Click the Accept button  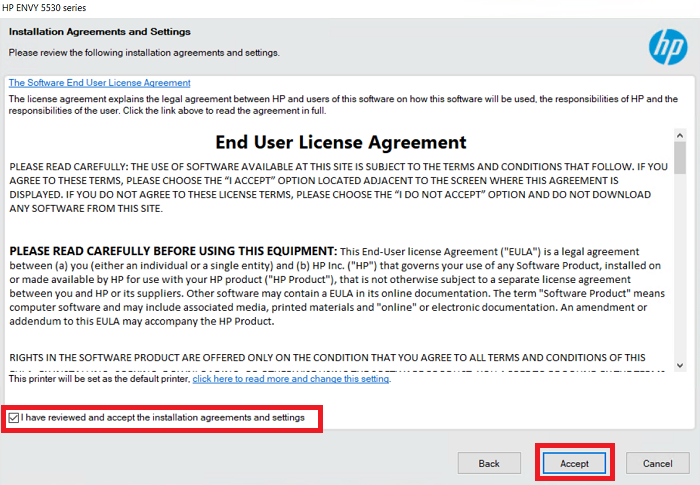574,464
